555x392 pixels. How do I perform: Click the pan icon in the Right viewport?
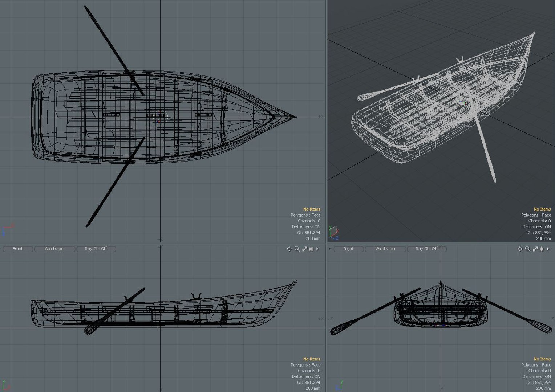(x=520, y=249)
